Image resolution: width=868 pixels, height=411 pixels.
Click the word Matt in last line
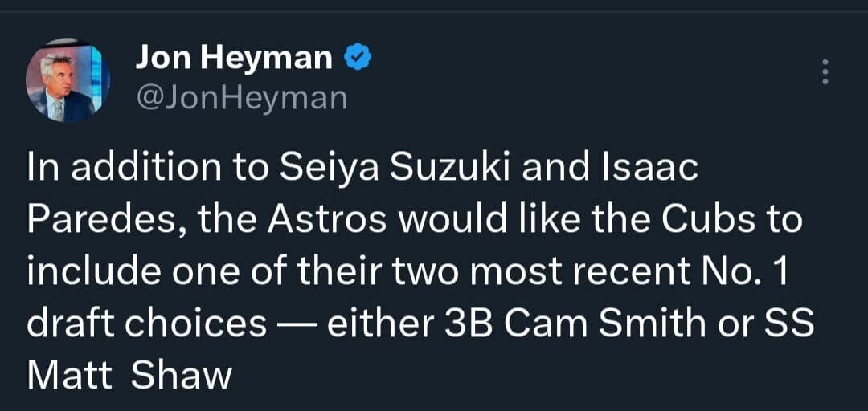coord(69,374)
